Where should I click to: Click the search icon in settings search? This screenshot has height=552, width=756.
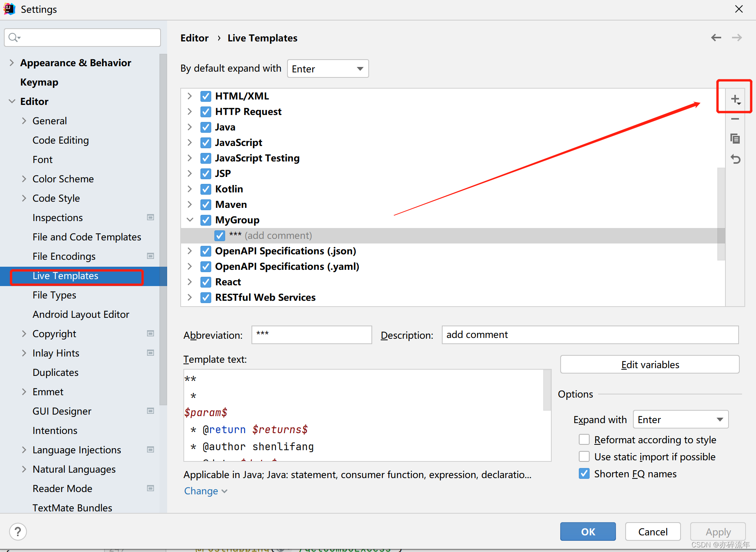[14, 38]
